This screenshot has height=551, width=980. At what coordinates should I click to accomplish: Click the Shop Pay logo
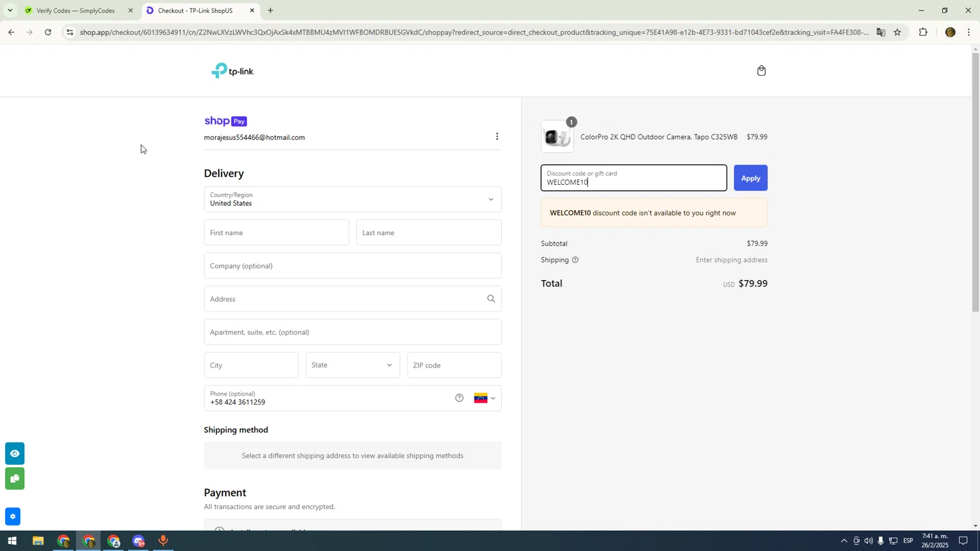pos(225,121)
